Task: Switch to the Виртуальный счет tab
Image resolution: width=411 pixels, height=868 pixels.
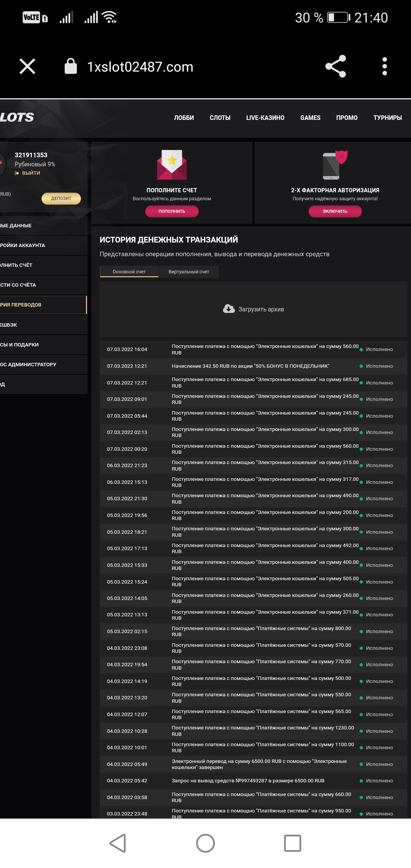Action: tap(189, 272)
